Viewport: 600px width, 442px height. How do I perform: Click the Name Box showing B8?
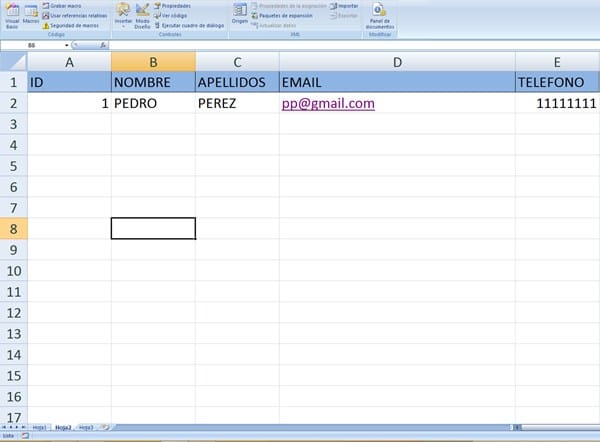click(32, 45)
